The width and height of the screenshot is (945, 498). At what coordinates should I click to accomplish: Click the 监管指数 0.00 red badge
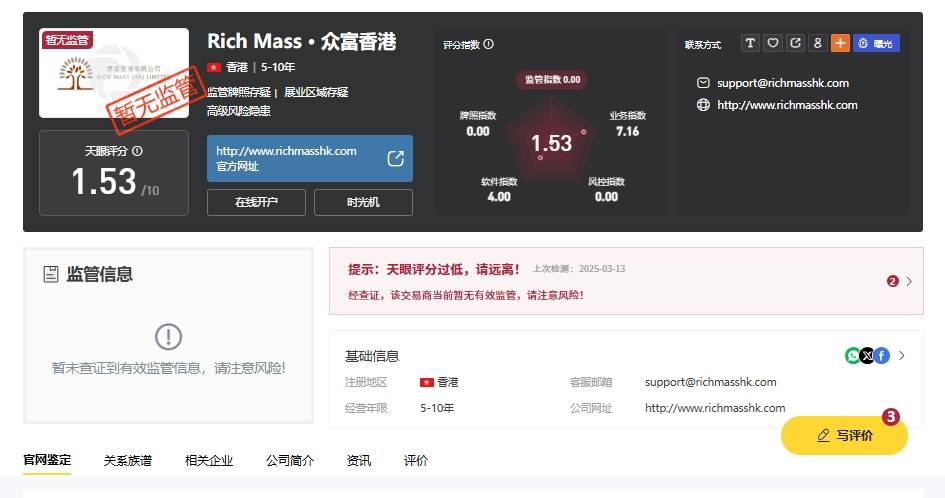click(x=552, y=80)
